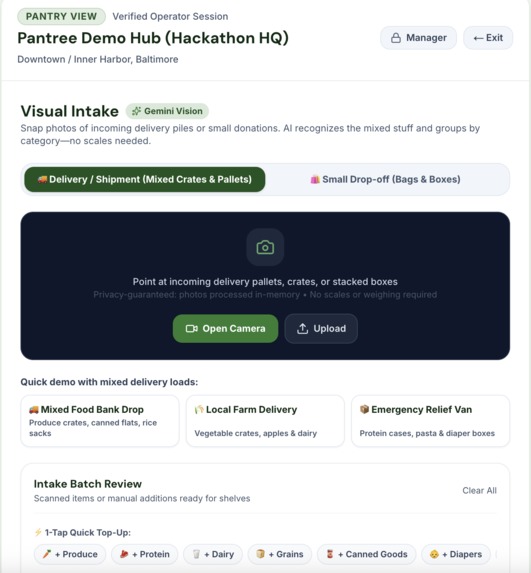Click the Visual Intake heading
The height and width of the screenshot is (573, 531).
70,111
